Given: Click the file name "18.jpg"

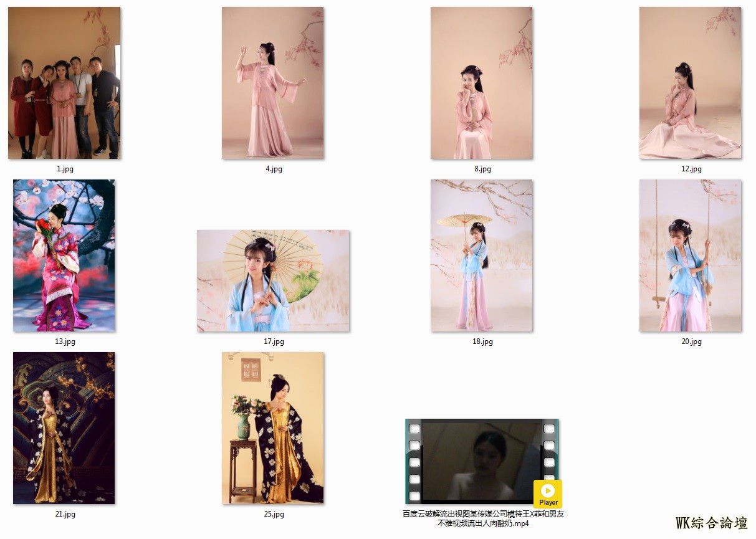Looking at the screenshot, I should click(x=482, y=341).
